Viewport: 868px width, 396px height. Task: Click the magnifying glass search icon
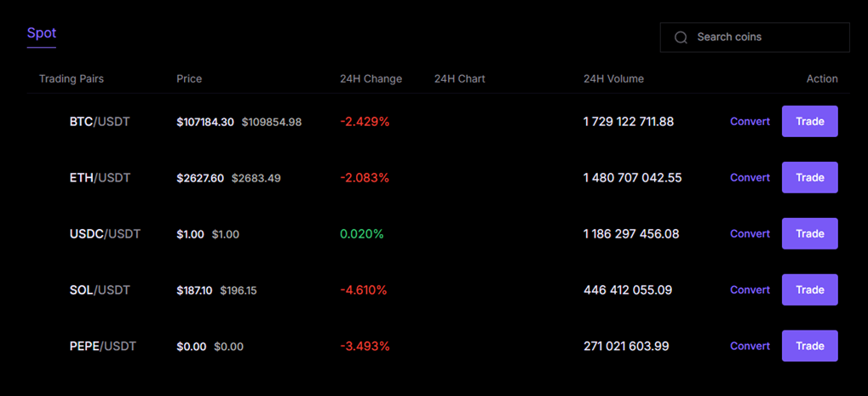(x=681, y=37)
